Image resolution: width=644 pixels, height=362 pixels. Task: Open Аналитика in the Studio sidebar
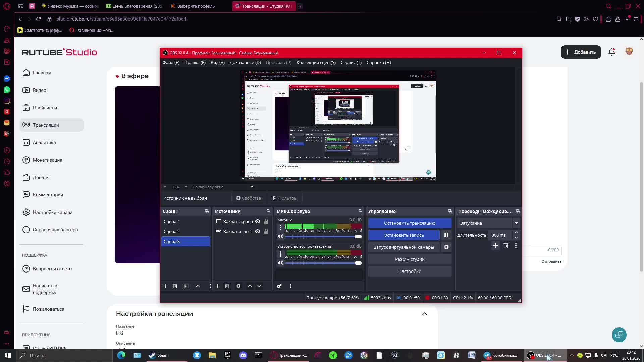[44, 142]
